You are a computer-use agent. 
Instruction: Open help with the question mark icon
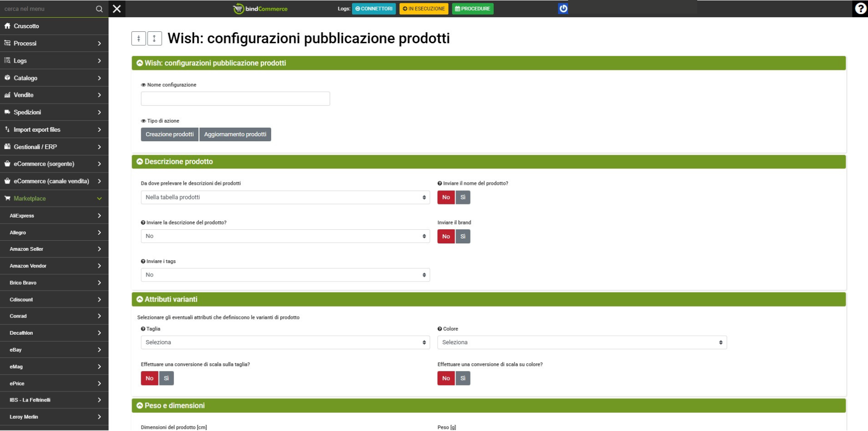(860, 9)
